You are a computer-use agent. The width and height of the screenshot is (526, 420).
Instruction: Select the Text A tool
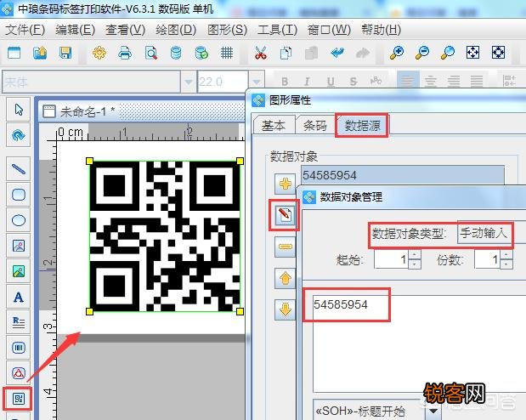[19, 297]
